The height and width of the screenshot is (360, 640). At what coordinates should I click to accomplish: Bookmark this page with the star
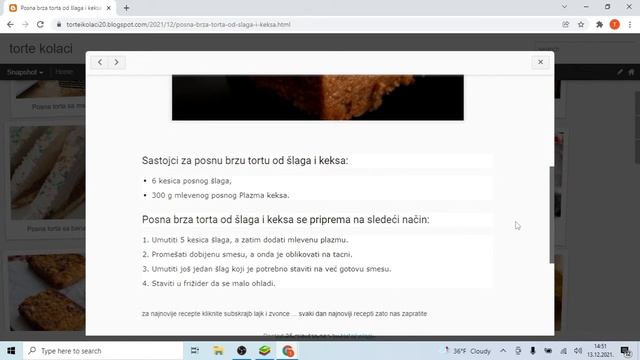pyautogui.click(x=581, y=24)
